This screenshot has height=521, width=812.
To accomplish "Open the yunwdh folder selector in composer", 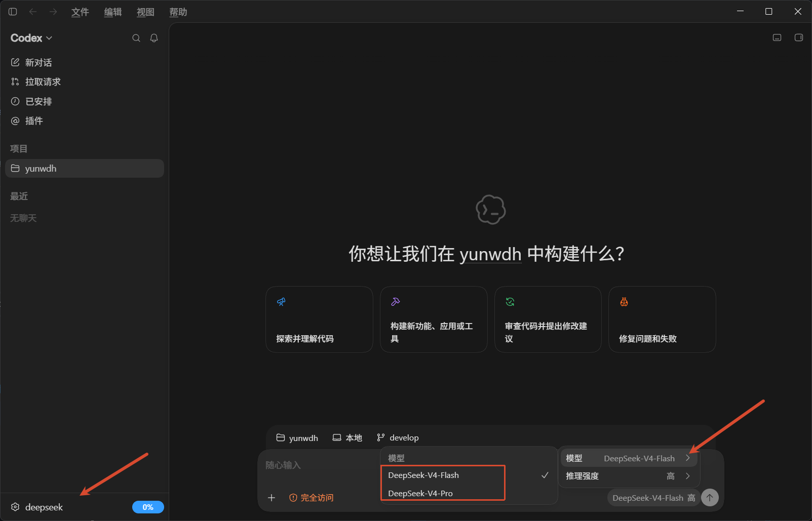I will 297,437.
